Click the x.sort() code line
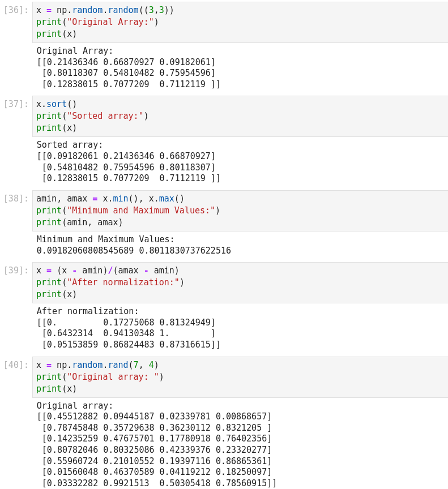Image resolution: width=448 pixels, height=489 pixels. coord(56,104)
